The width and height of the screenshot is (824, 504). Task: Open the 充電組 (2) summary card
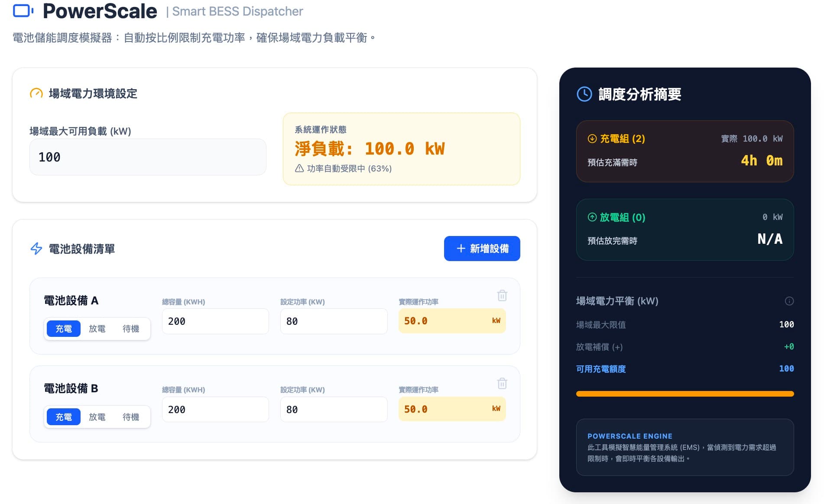click(685, 151)
